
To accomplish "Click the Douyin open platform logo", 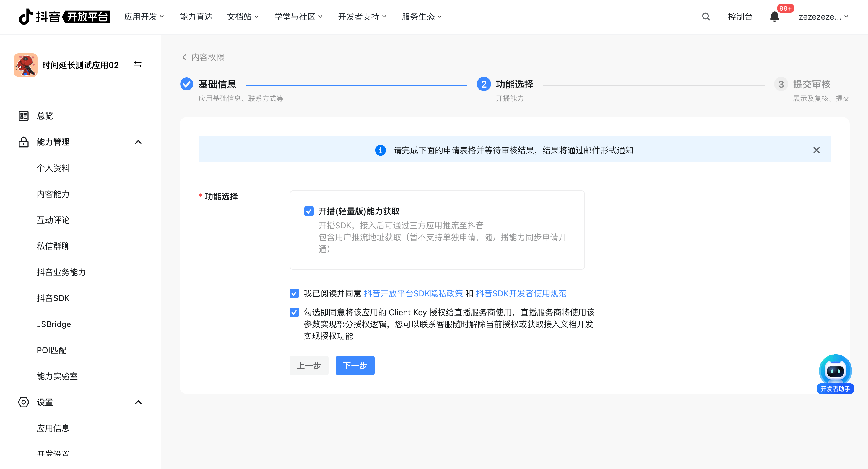I will 64,17.
